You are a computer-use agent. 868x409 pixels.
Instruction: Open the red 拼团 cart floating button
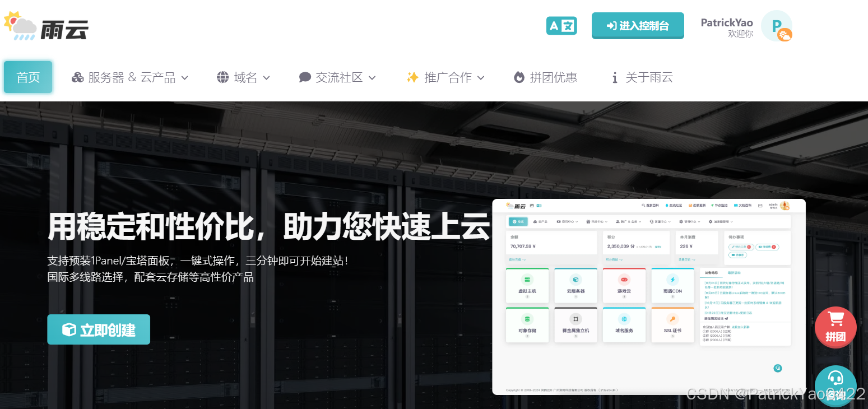835,327
